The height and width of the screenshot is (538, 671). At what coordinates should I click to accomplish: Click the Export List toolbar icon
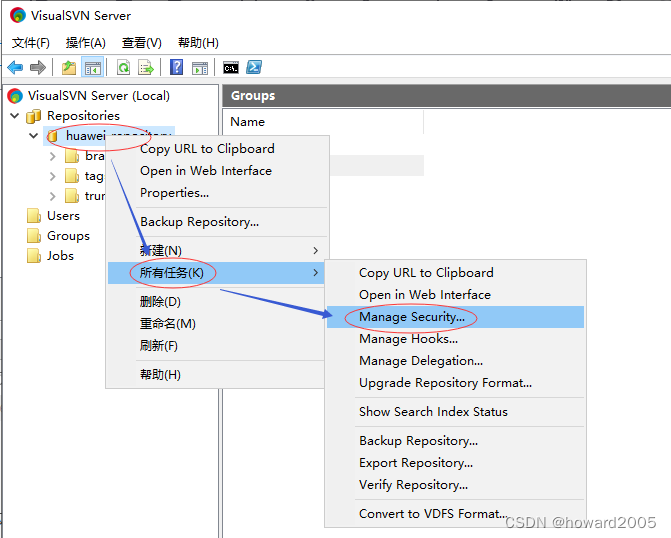coord(145,68)
